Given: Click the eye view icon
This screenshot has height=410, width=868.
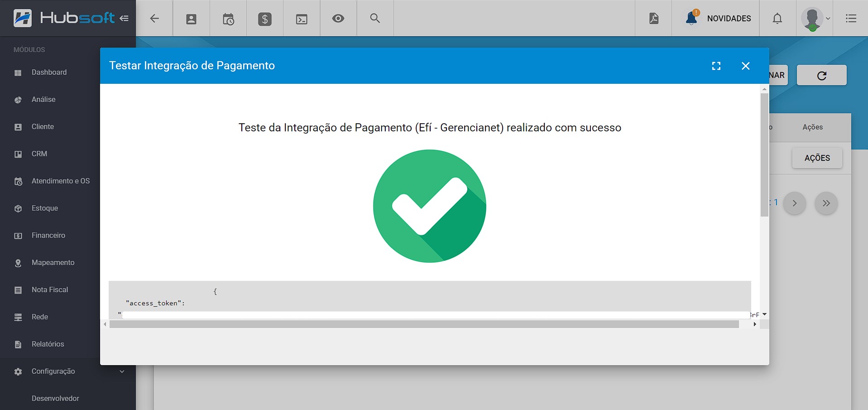Looking at the screenshot, I should coord(338,19).
